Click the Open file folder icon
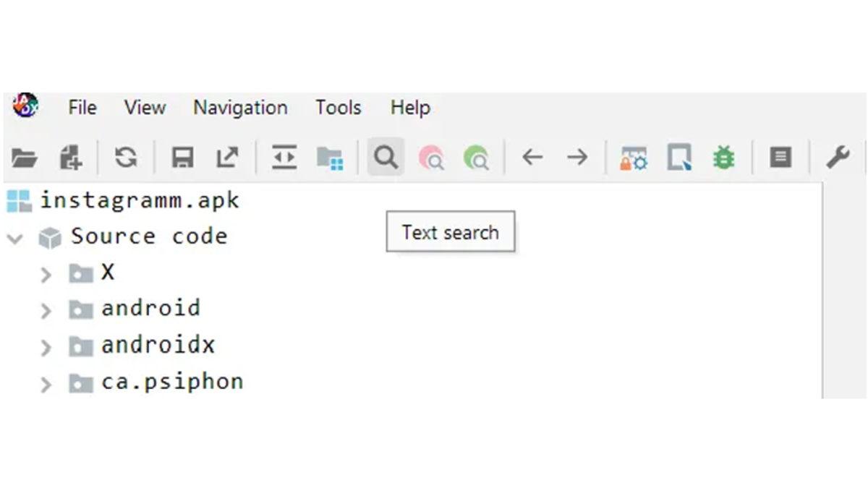Image resolution: width=868 pixels, height=488 pixels. point(24,157)
